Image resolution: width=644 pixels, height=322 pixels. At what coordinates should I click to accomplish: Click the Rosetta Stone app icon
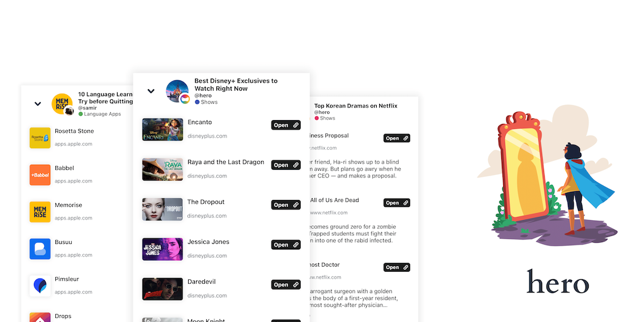click(x=40, y=138)
